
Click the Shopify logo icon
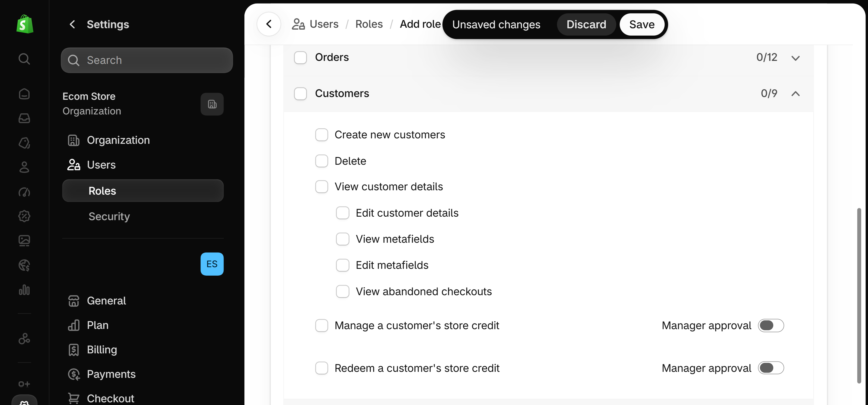click(25, 24)
